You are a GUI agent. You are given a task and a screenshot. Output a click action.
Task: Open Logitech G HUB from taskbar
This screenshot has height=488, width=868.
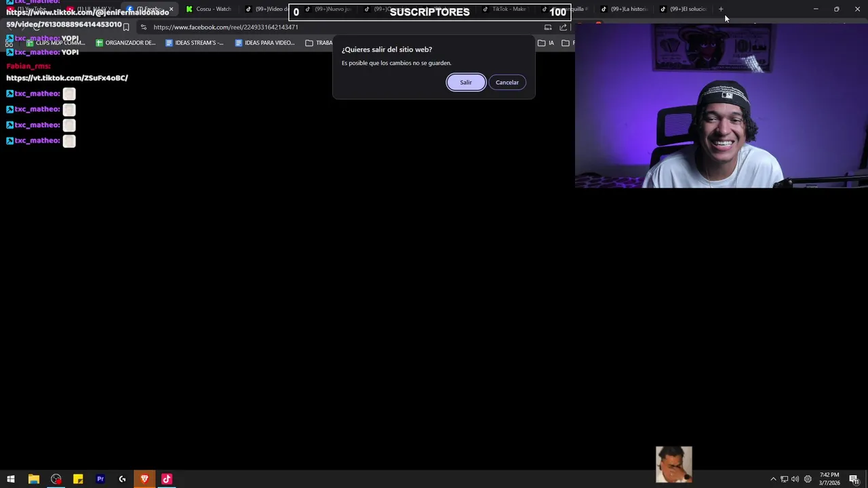click(122, 479)
